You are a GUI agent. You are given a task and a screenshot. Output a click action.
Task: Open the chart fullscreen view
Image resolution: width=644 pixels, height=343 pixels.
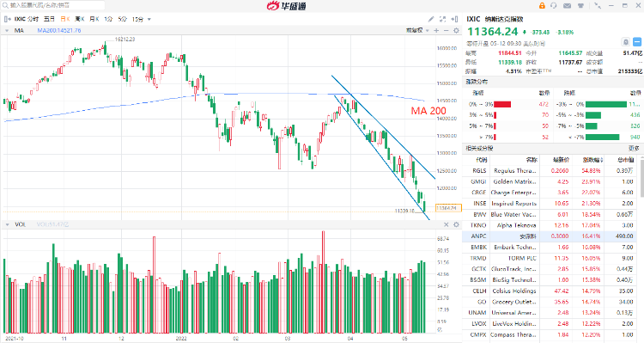coord(443,19)
